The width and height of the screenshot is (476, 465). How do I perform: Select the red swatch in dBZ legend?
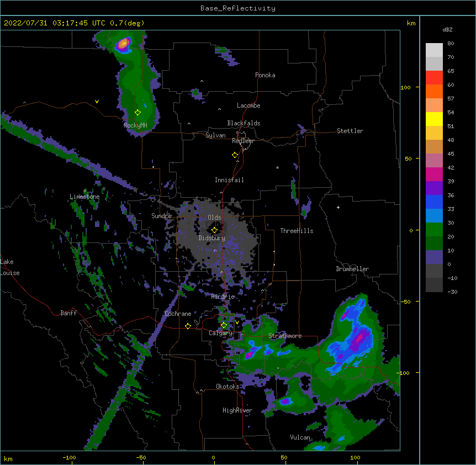pyautogui.click(x=434, y=78)
